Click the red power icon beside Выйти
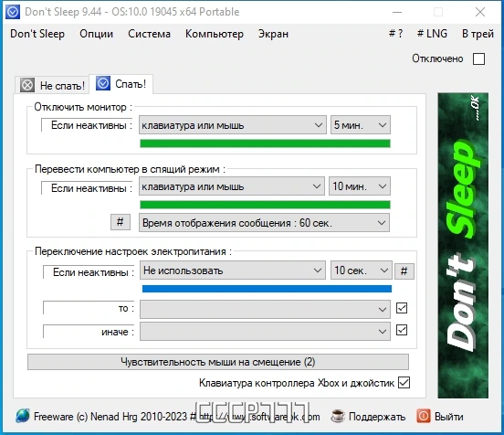Image resolution: width=504 pixels, height=435 pixels. tap(424, 417)
